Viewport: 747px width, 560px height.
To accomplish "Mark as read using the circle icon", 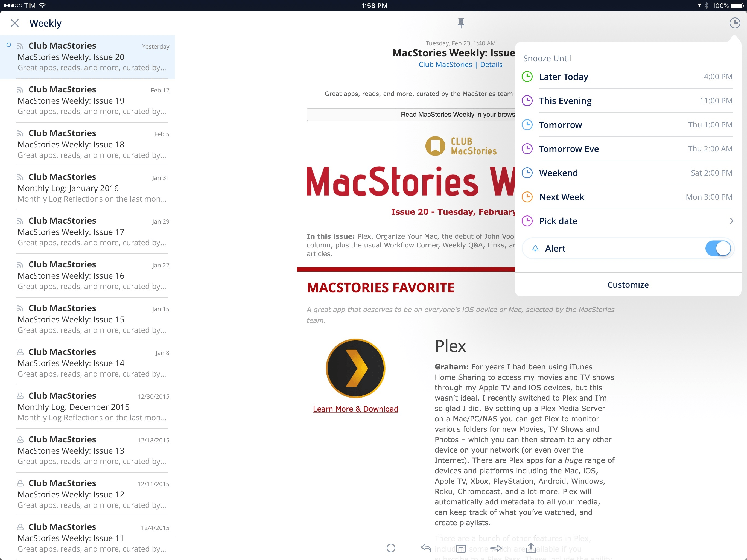I will tap(391, 548).
